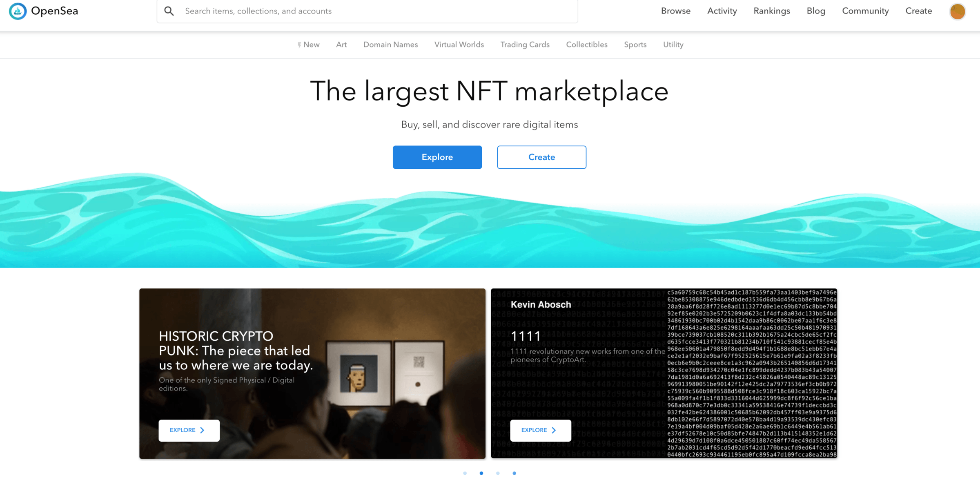Open the Domain Names category
This screenshot has width=980, height=487.
pyautogui.click(x=390, y=45)
